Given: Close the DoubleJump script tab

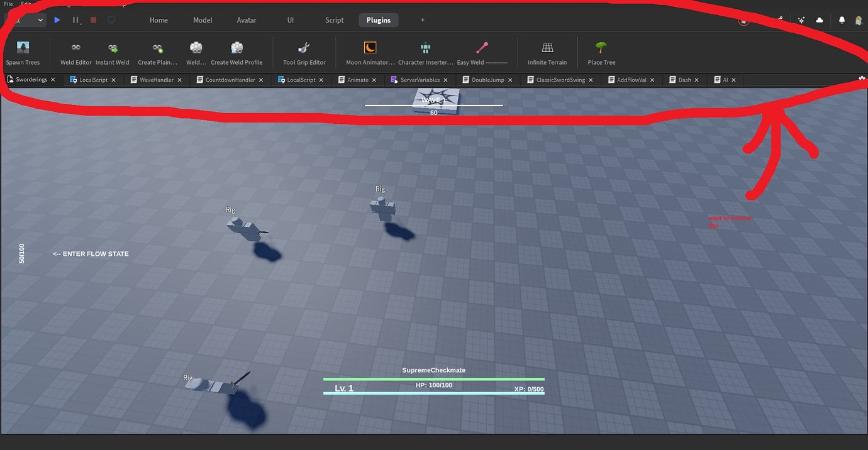Looking at the screenshot, I should 510,79.
